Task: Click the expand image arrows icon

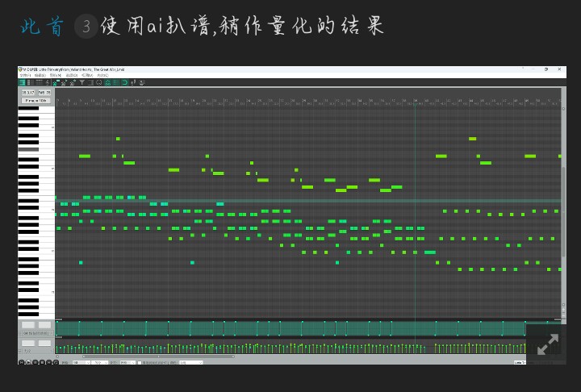Action: tap(548, 344)
